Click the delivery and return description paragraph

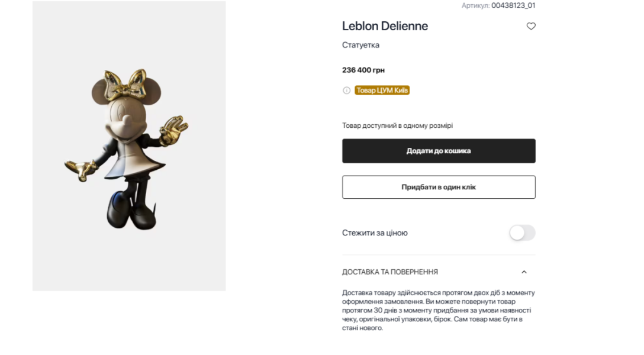(x=438, y=310)
